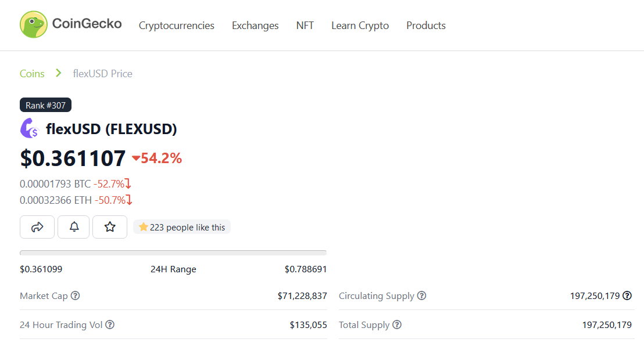Click the $0.788691 24H high value
Image resolution: width=644 pixels, height=346 pixels.
click(306, 269)
